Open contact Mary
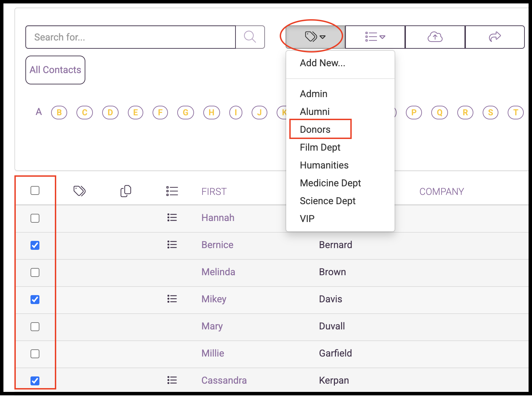 pos(212,326)
